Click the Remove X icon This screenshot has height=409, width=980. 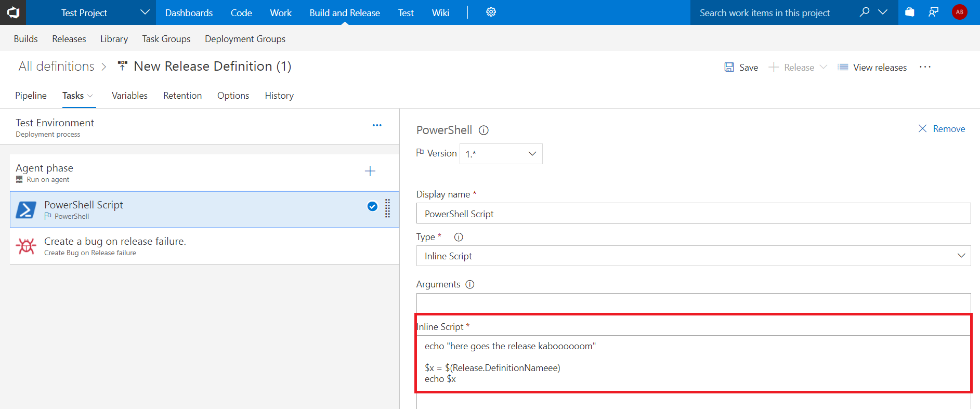click(922, 128)
